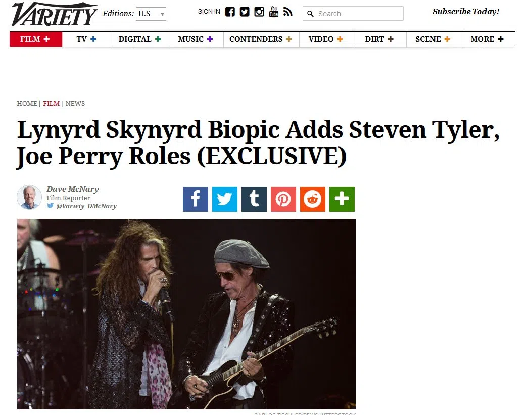Focus the Search input field
This screenshot has width=532, height=415.
click(353, 14)
